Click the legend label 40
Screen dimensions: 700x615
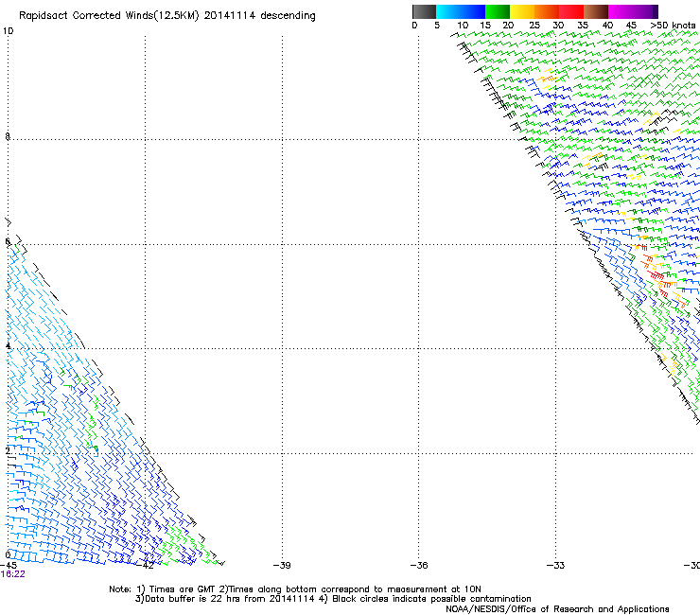(607, 26)
